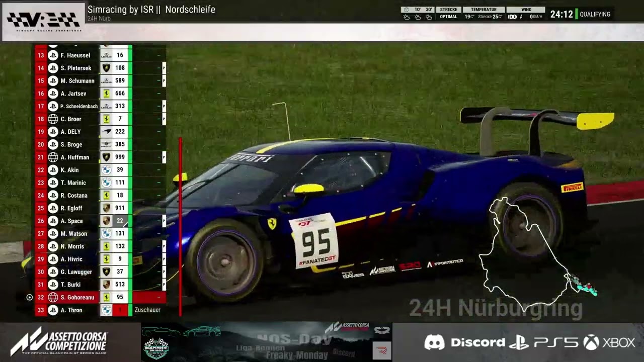Click the 'Freaky-Monday' banner text
This screenshot has width=644, height=362.
297,355
